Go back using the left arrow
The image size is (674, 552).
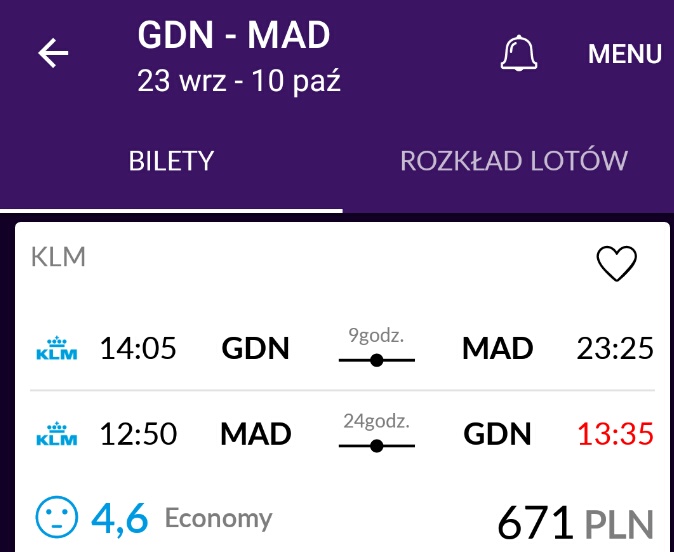point(53,53)
